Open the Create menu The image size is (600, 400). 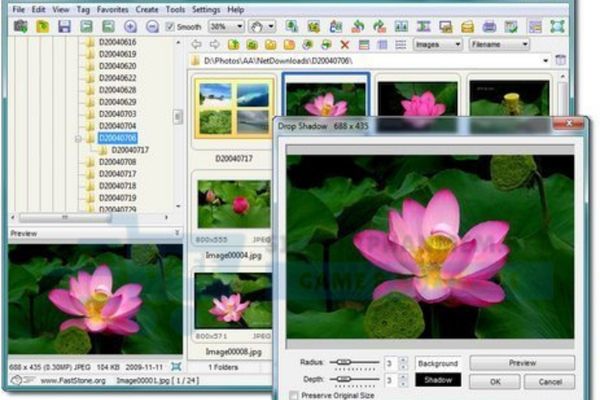coord(147,9)
